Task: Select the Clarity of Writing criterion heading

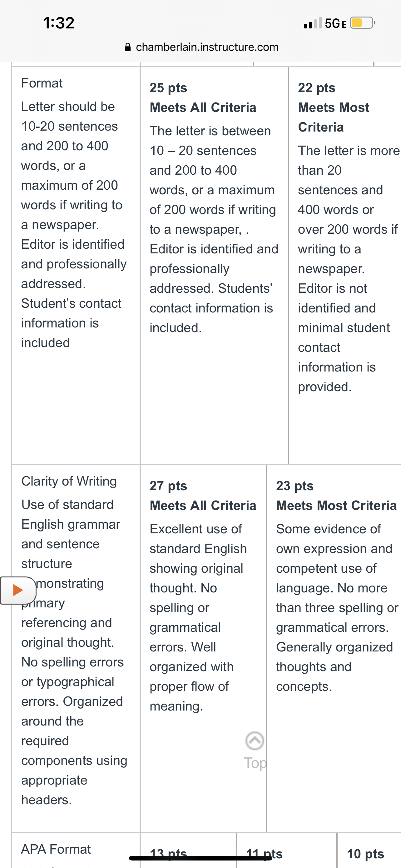Action: click(69, 481)
